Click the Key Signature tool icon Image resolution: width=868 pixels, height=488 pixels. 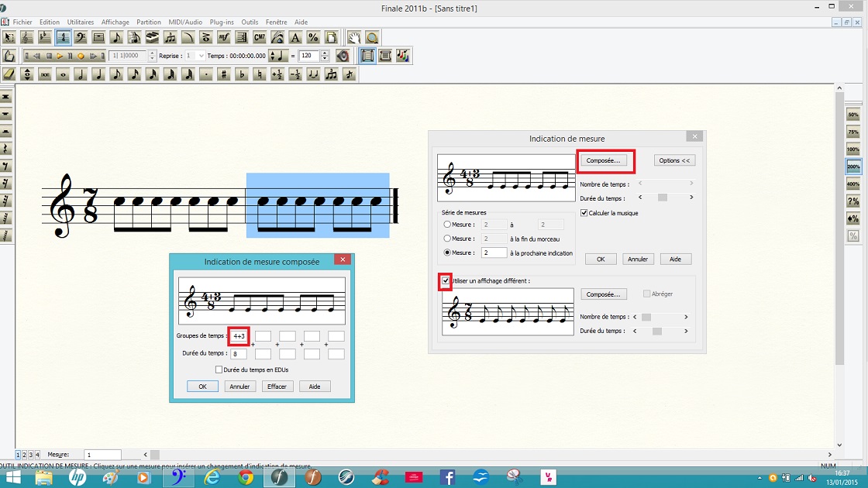pos(46,37)
